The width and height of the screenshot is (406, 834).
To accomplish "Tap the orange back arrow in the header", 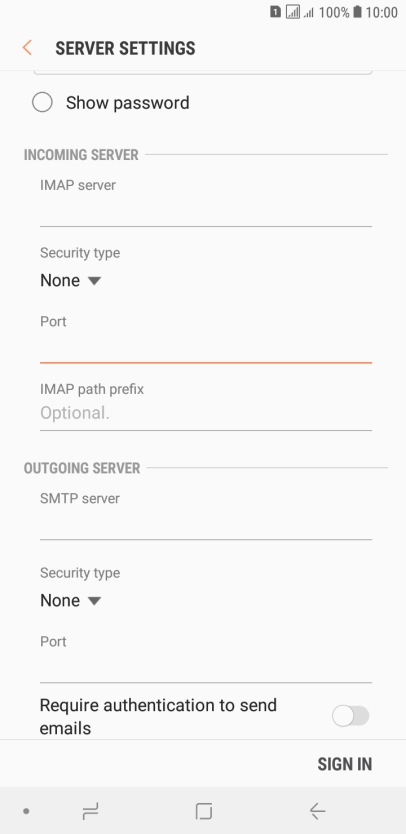I will coord(27,48).
